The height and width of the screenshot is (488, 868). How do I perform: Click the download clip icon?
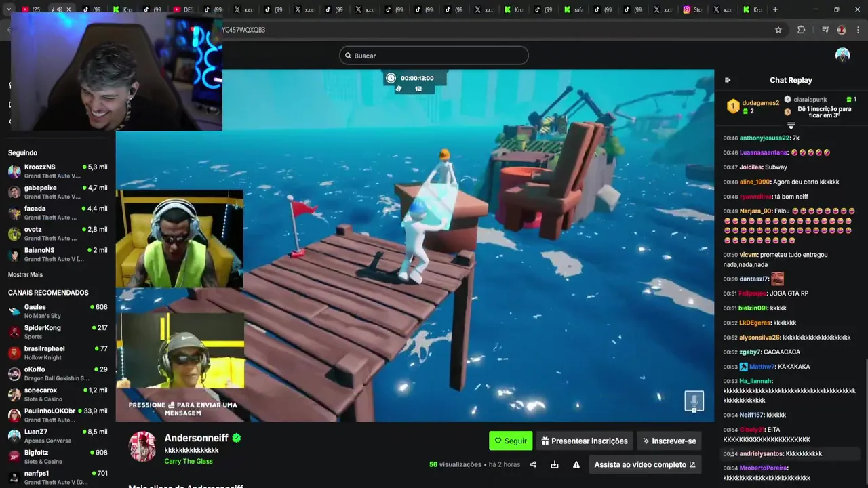click(x=555, y=464)
